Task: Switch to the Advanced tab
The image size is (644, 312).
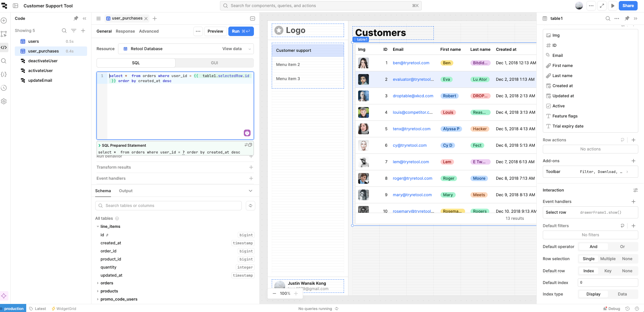Action: [x=149, y=31]
